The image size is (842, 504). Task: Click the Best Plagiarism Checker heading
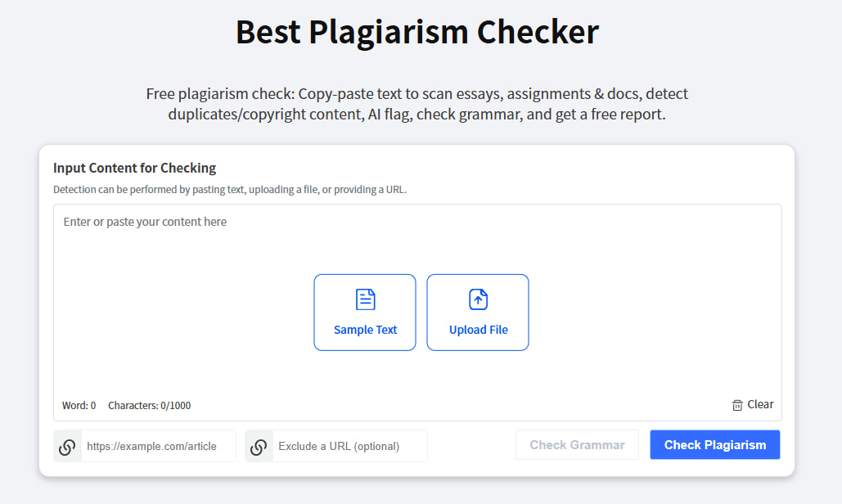[416, 32]
